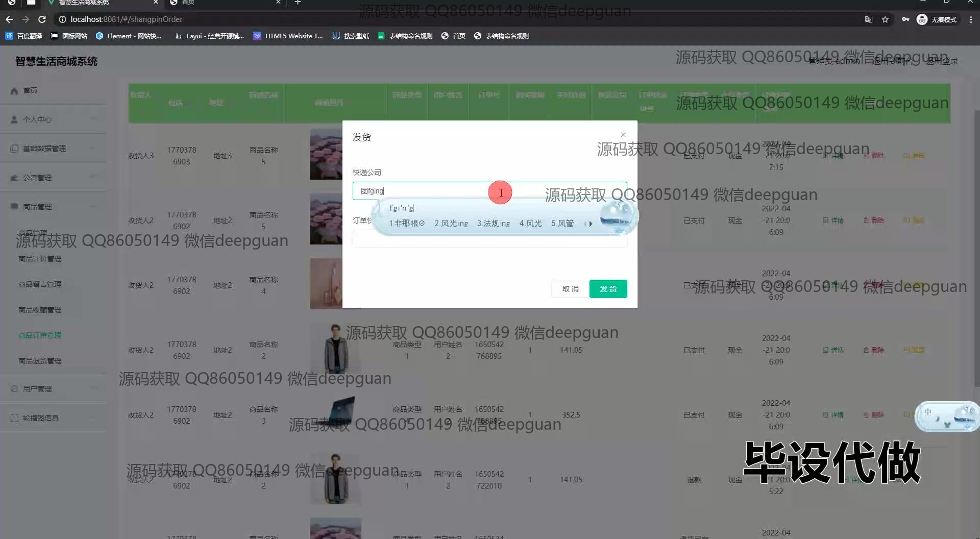Click the green 发货 confirm button
The height and width of the screenshot is (539, 980).
point(607,289)
